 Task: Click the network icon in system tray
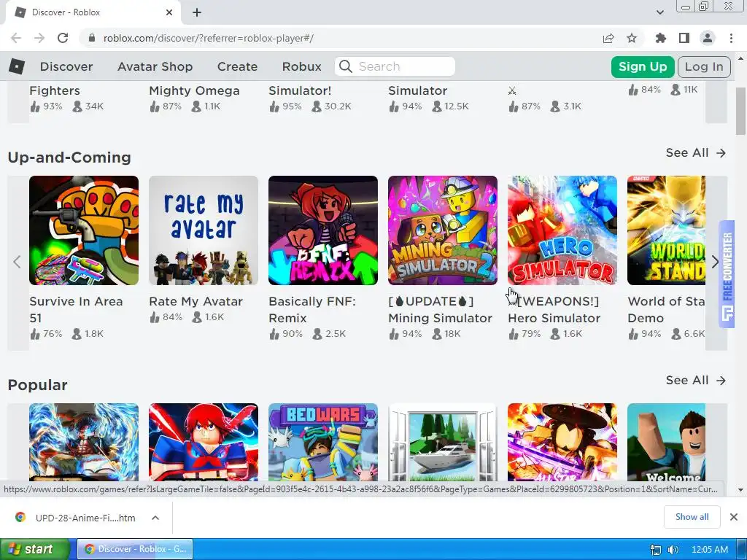(x=657, y=550)
